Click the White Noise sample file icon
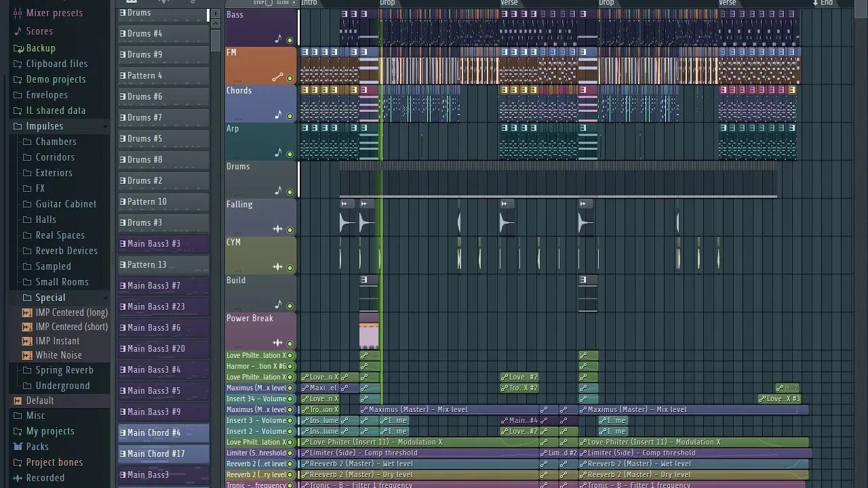Viewport: 868px width, 488px height. 27,355
